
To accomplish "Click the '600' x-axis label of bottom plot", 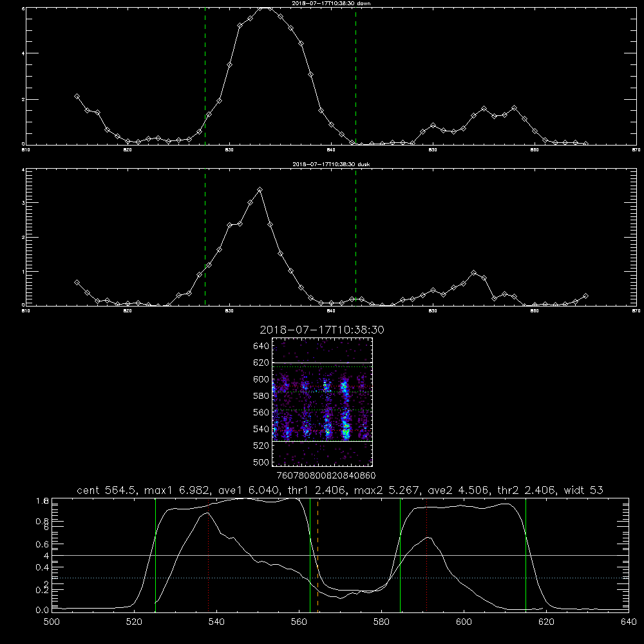I will pos(464,622).
